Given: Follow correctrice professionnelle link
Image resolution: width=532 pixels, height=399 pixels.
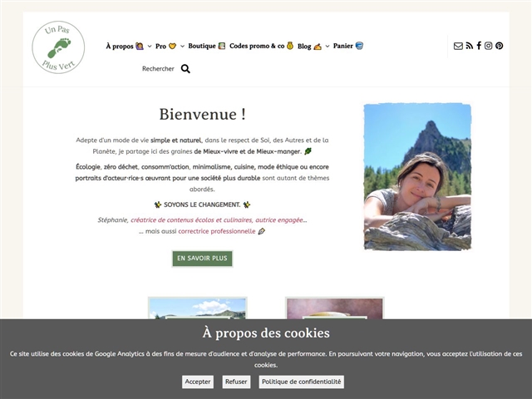Looking at the screenshot, I should [x=217, y=231].
